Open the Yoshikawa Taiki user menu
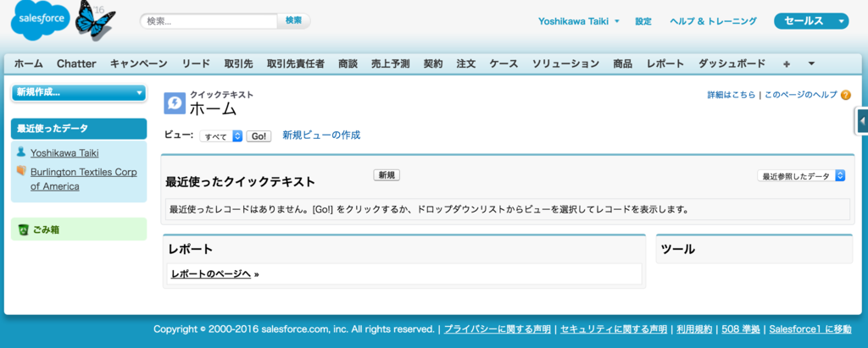The image size is (868, 348). (578, 21)
